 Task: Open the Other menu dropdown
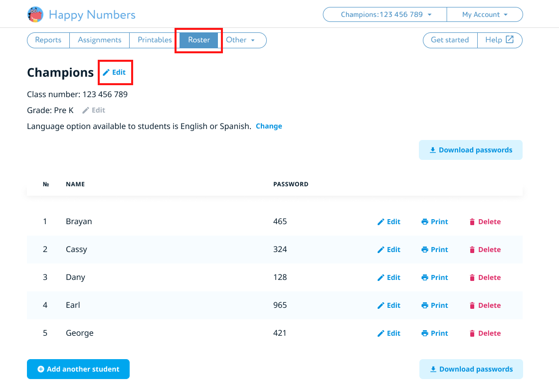pyautogui.click(x=240, y=40)
